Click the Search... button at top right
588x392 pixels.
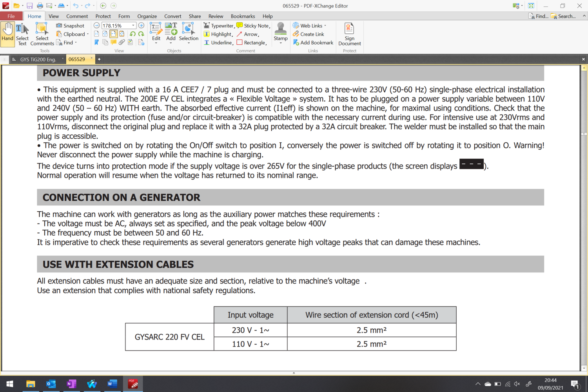click(563, 16)
